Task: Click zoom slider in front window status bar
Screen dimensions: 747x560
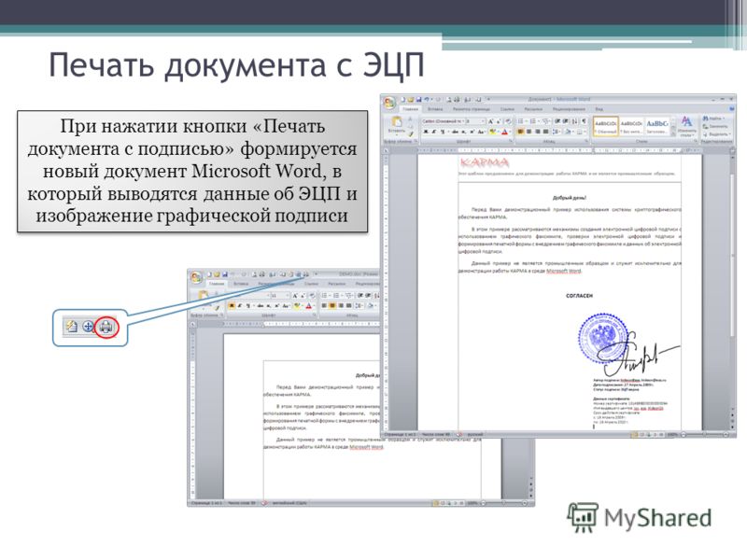Action: (x=705, y=434)
